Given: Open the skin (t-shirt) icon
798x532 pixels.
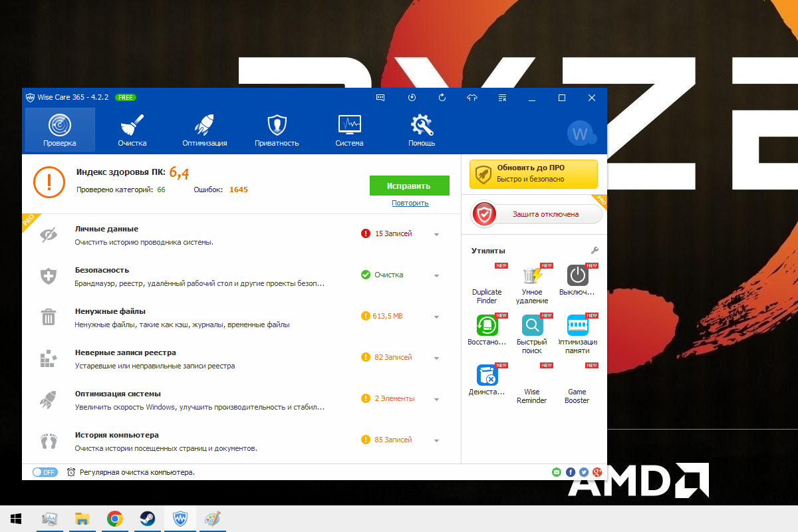Looking at the screenshot, I should 473,98.
